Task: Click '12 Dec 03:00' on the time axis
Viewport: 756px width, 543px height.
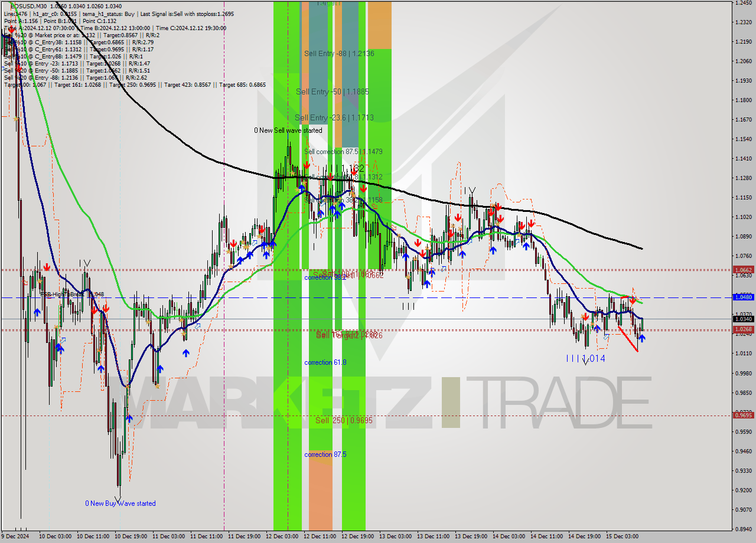Action: [x=282, y=537]
